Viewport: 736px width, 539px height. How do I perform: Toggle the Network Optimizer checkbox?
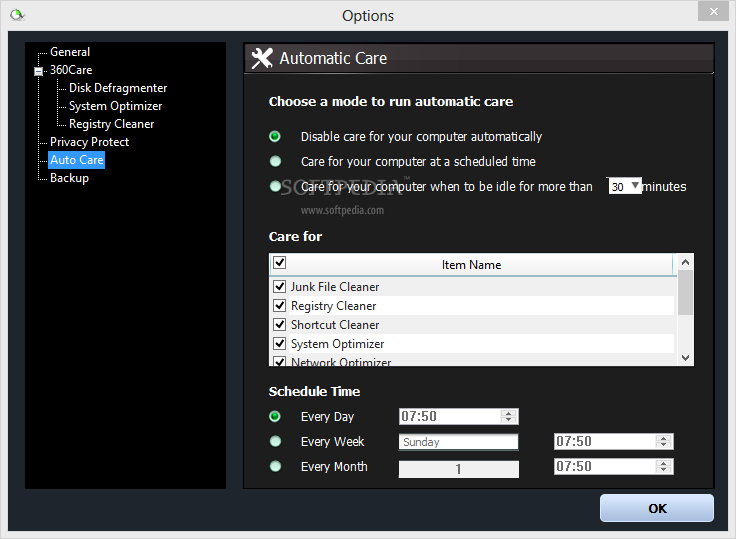(x=279, y=362)
